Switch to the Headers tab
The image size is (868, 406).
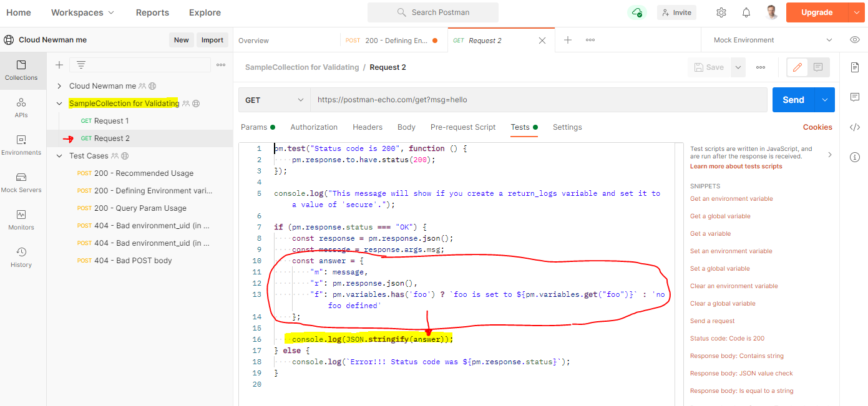click(x=368, y=127)
